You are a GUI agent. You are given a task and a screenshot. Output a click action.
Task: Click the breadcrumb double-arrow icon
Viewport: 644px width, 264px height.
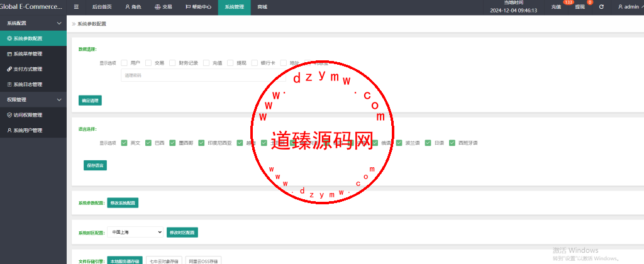click(74, 24)
